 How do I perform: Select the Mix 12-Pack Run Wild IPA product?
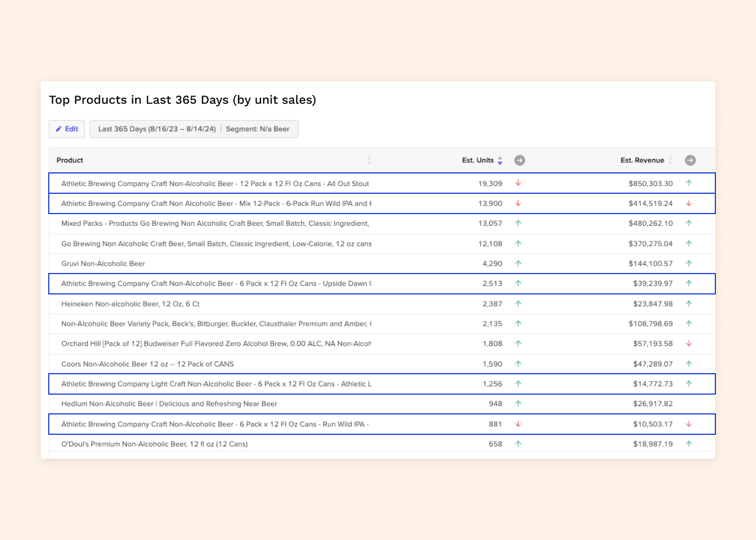pos(382,203)
